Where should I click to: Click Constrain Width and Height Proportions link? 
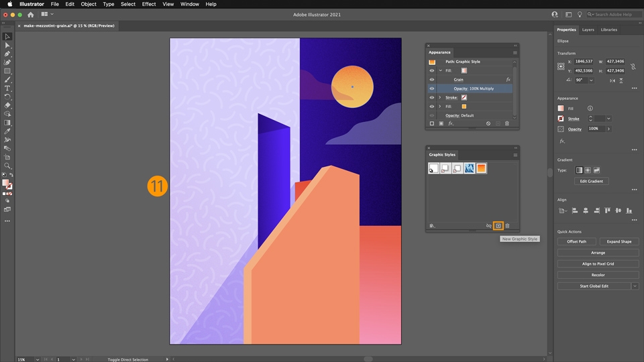pos(633,66)
